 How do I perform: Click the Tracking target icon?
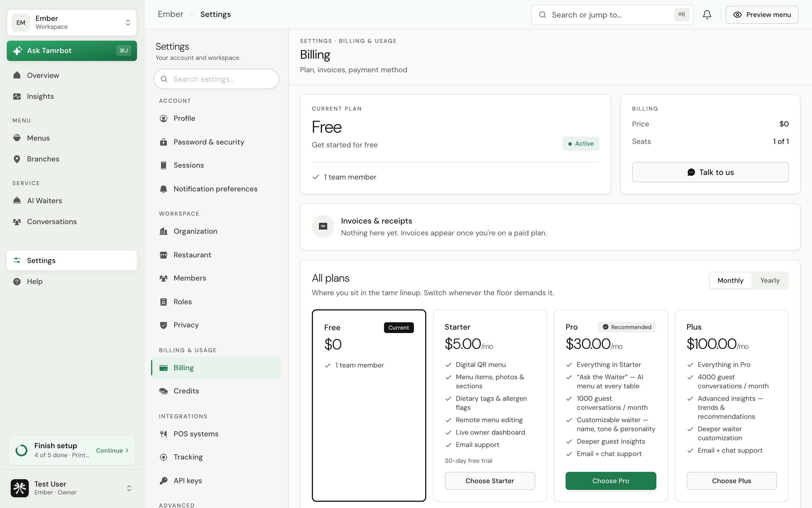coord(164,457)
